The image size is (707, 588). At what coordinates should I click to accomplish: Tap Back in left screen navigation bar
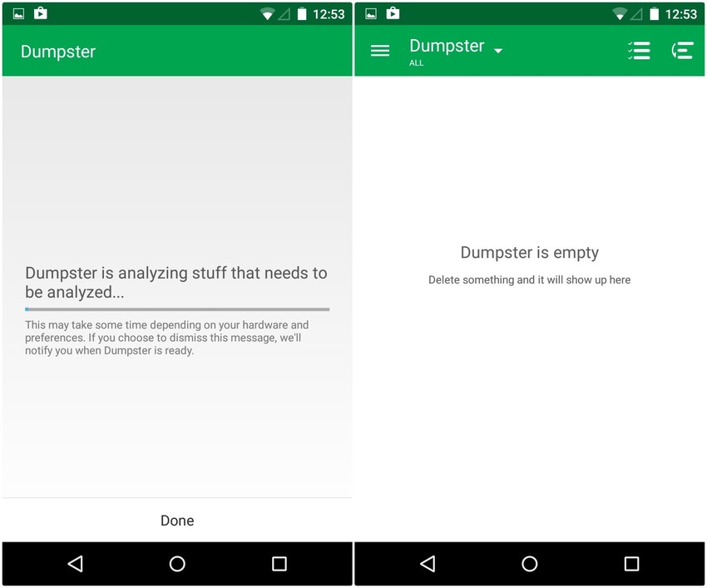tap(76, 564)
